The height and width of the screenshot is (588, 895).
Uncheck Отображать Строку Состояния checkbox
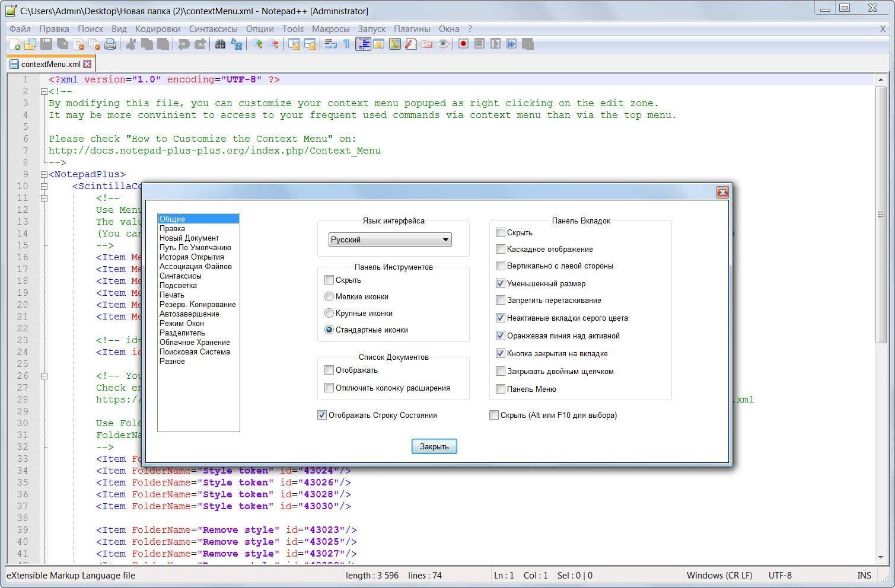click(x=322, y=415)
